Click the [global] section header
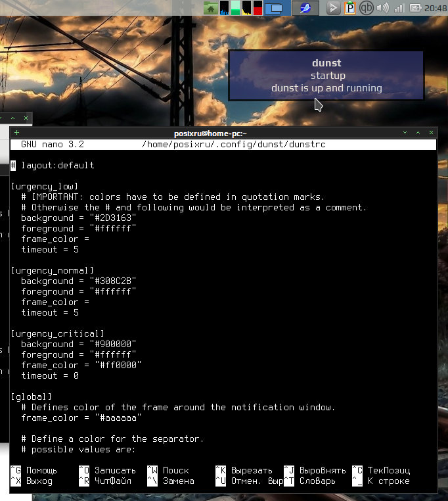 [x=32, y=397]
